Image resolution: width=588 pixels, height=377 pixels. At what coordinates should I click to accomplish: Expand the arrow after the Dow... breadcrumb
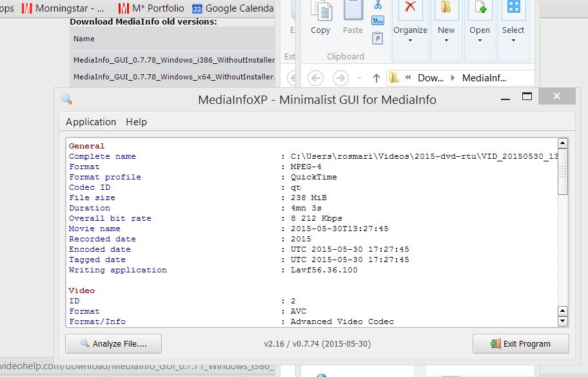453,77
